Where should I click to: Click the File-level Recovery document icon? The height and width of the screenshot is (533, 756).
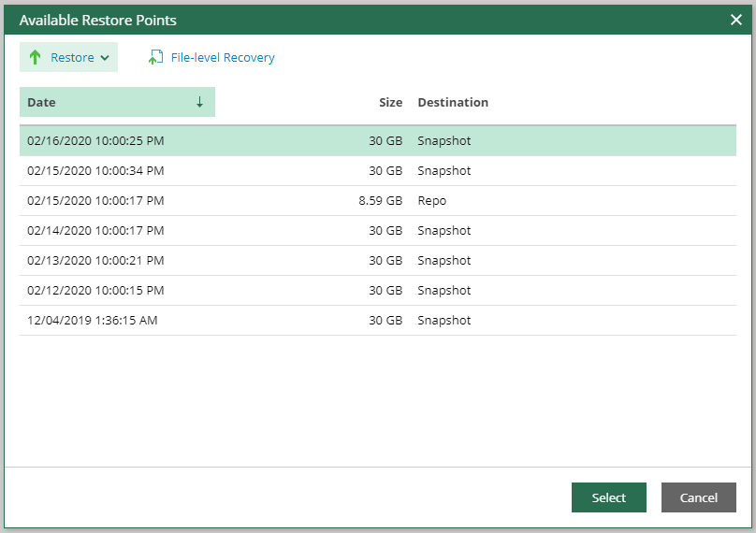tap(155, 57)
